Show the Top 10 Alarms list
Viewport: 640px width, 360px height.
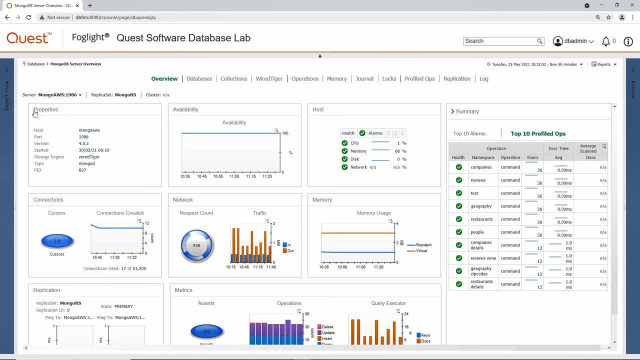[469, 133]
